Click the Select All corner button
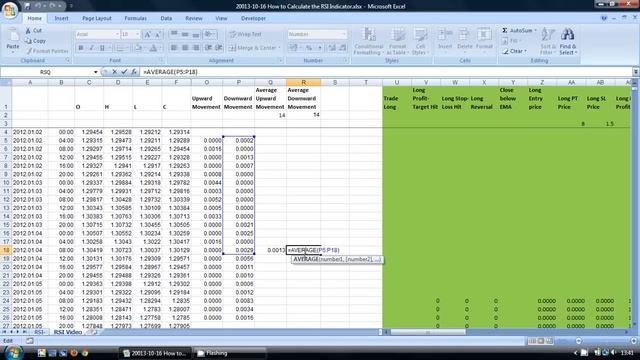 coord(6,82)
